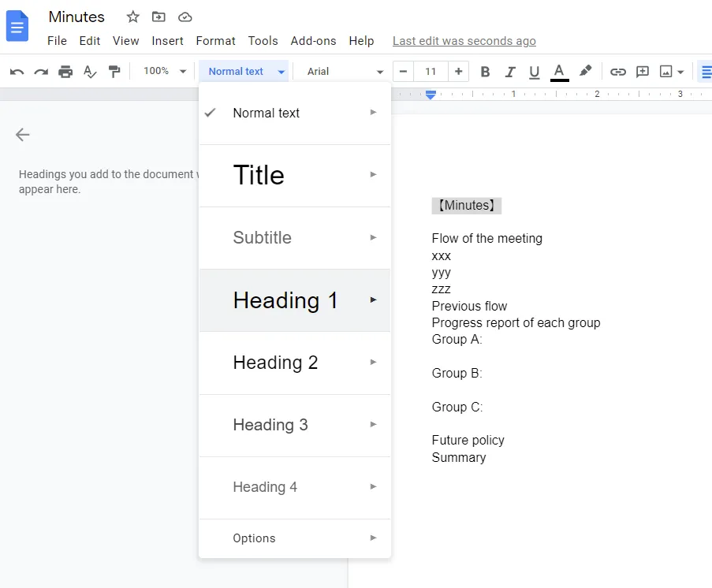Open the Format menu
The width and height of the screenshot is (712, 588).
[x=215, y=41]
